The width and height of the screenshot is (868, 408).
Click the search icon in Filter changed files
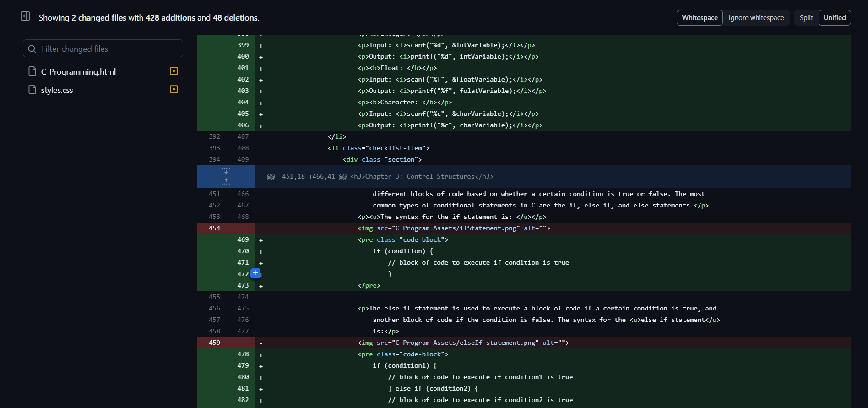[x=32, y=49]
